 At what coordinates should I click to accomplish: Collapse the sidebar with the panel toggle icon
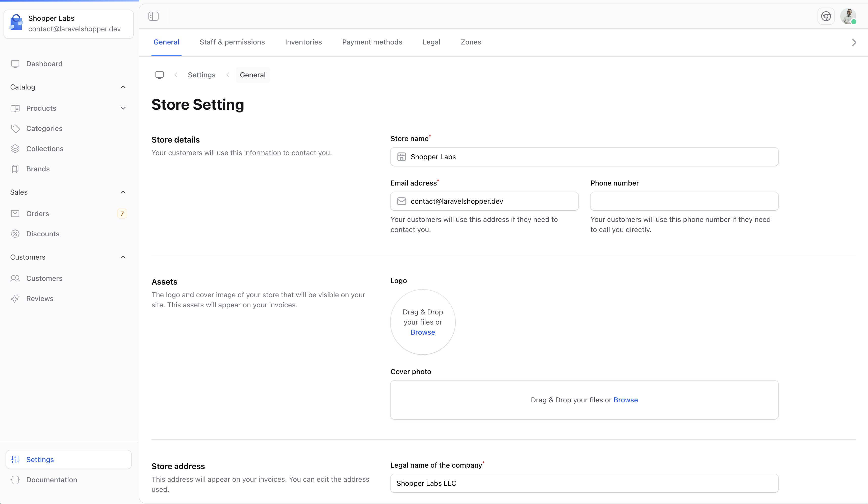point(153,16)
